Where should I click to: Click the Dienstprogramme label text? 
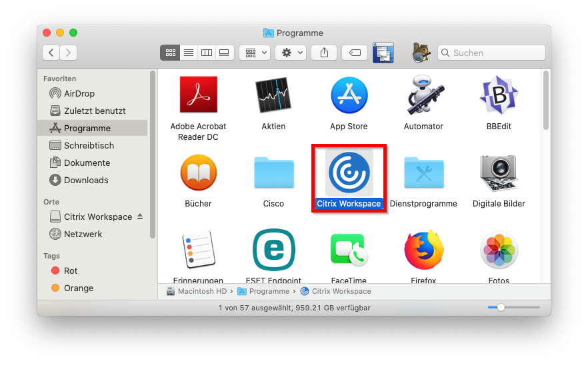(x=423, y=204)
